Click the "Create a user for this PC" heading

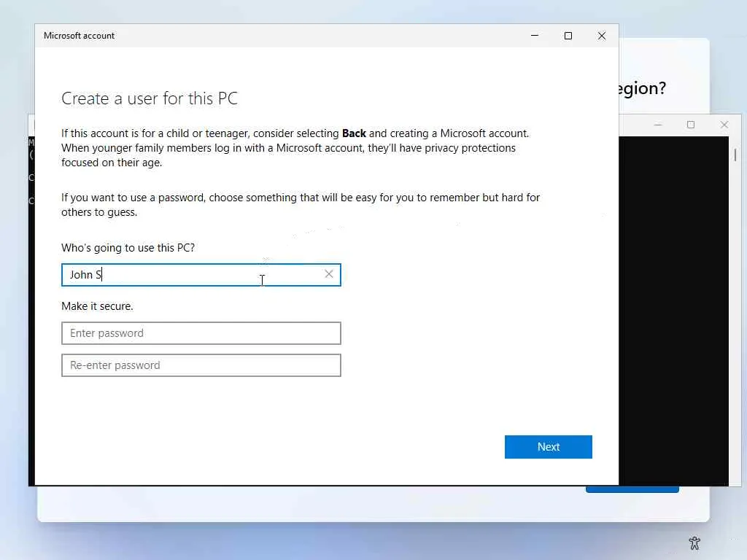pos(150,98)
